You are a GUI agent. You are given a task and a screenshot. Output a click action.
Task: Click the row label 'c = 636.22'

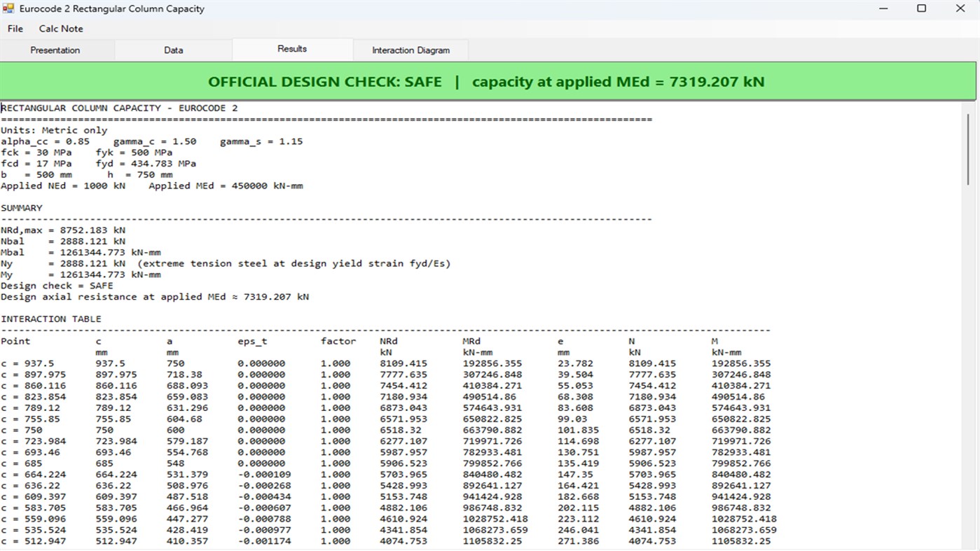click(x=30, y=486)
